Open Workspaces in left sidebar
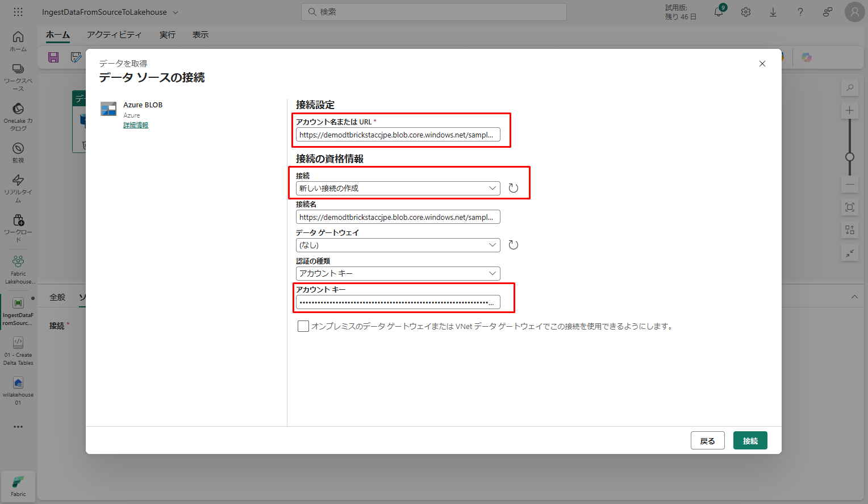The height and width of the screenshot is (504, 868). (x=18, y=77)
